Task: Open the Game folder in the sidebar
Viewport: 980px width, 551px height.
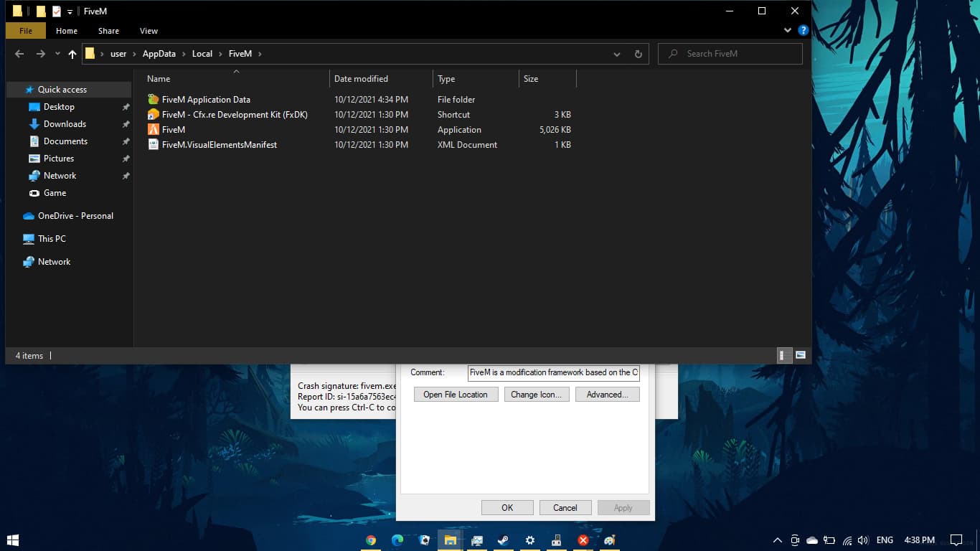Action: tap(55, 193)
